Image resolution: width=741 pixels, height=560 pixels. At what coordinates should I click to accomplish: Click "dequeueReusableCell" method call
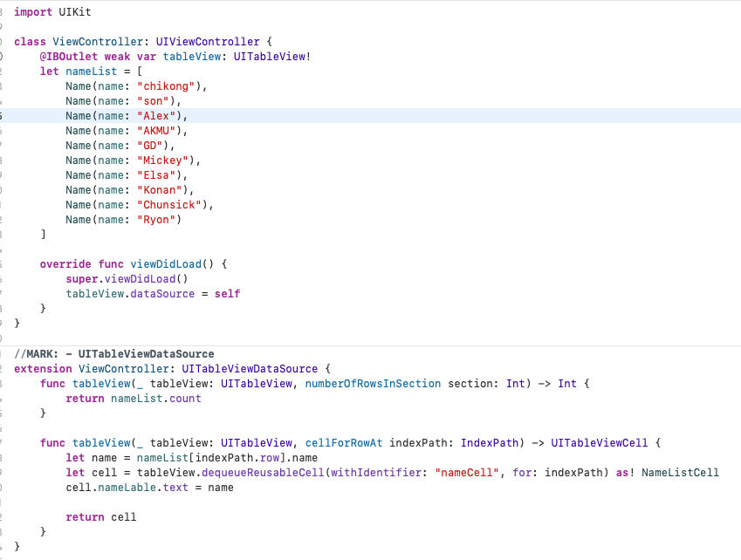[263, 473]
